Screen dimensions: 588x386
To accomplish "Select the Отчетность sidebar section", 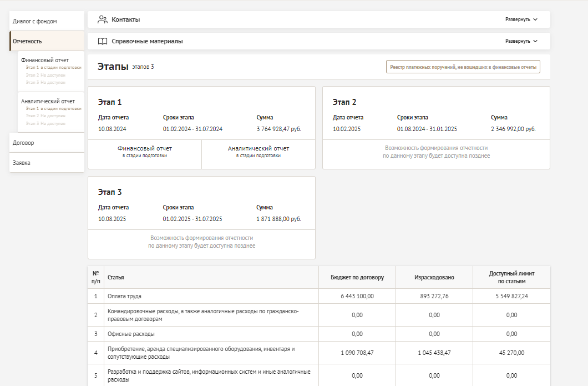I will click(x=27, y=41).
